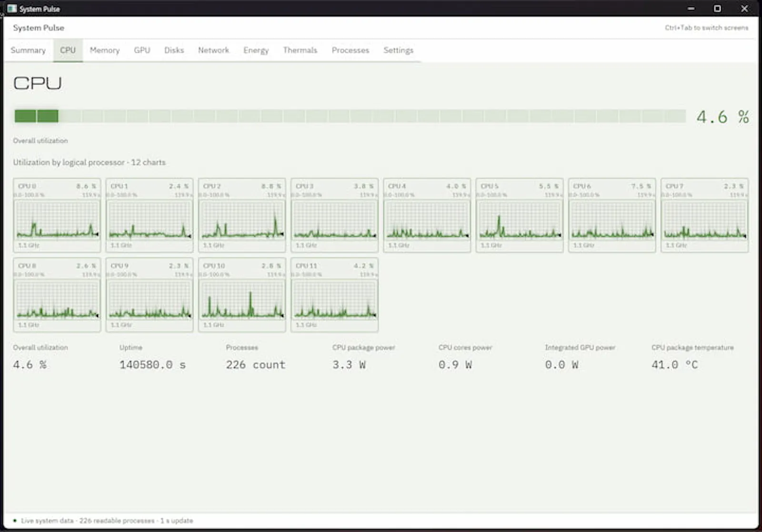This screenshot has width=762, height=532.
Task: Click the CPU 11 4.2 % reading
Action: (363, 266)
